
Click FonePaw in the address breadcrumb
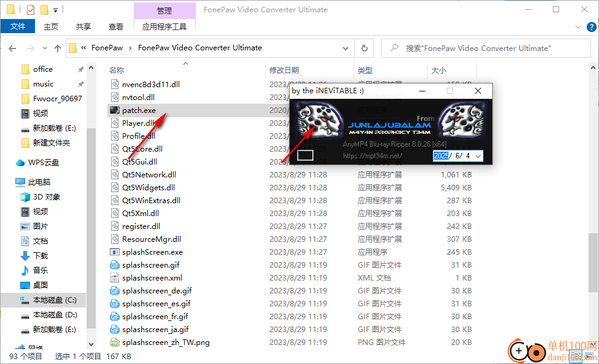pos(107,48)
